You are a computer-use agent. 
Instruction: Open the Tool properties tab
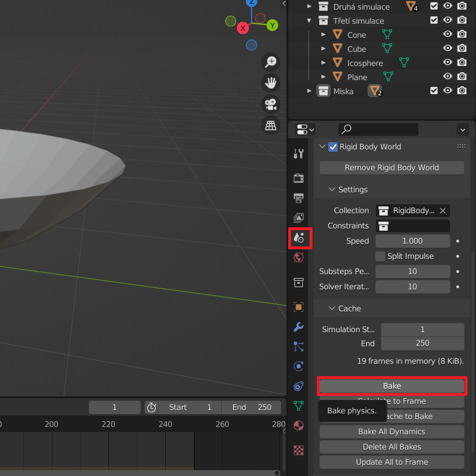click(299, 153)
